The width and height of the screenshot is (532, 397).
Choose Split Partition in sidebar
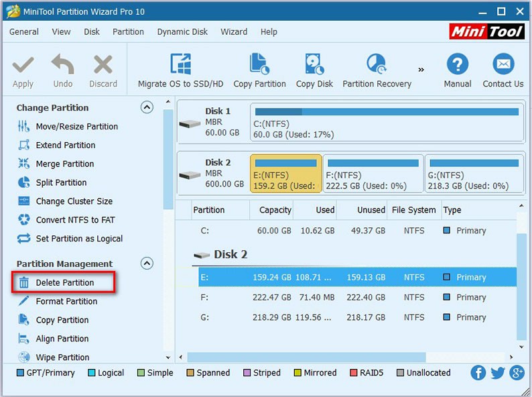point(52,182)
